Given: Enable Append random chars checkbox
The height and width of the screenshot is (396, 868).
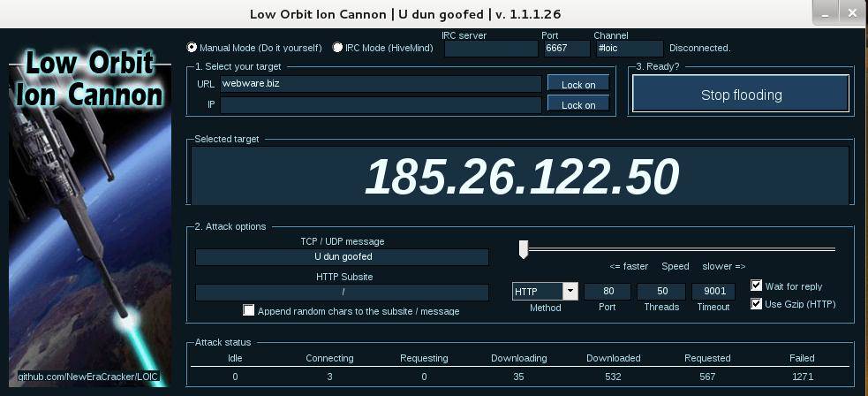Looking at the screenshot, I should (248, 310).
